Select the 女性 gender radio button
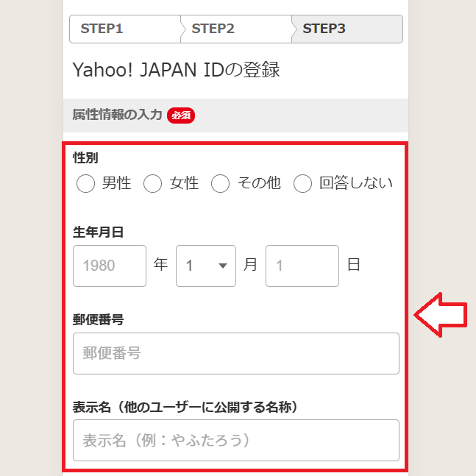 click(x=152, y=183)
